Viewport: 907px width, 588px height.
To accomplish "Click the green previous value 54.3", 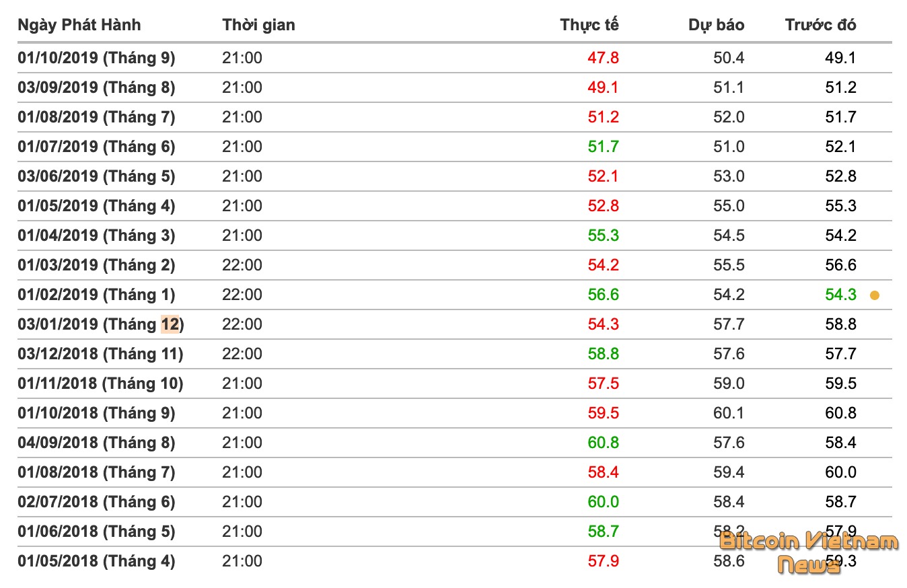I will [x=840, y=295].
